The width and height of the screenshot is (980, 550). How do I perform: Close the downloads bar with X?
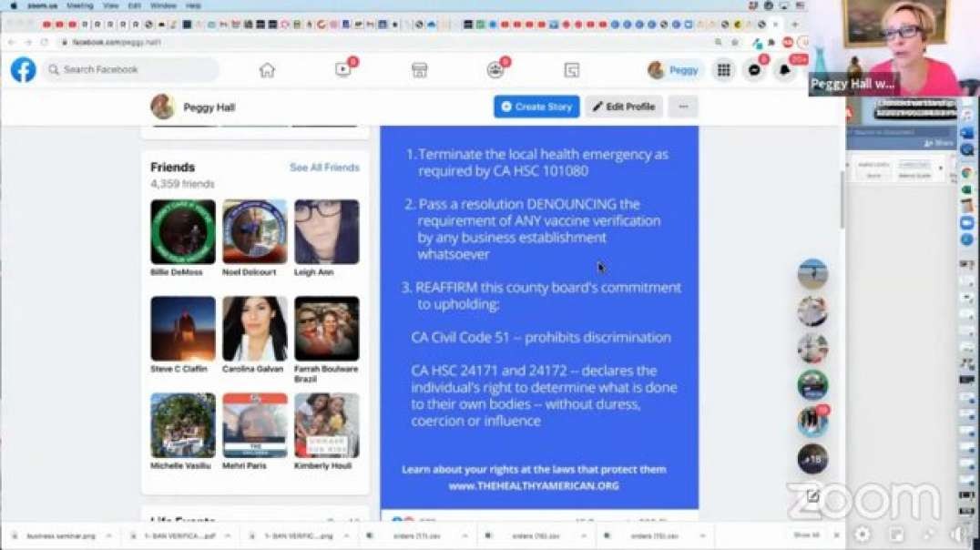(836, 535)
